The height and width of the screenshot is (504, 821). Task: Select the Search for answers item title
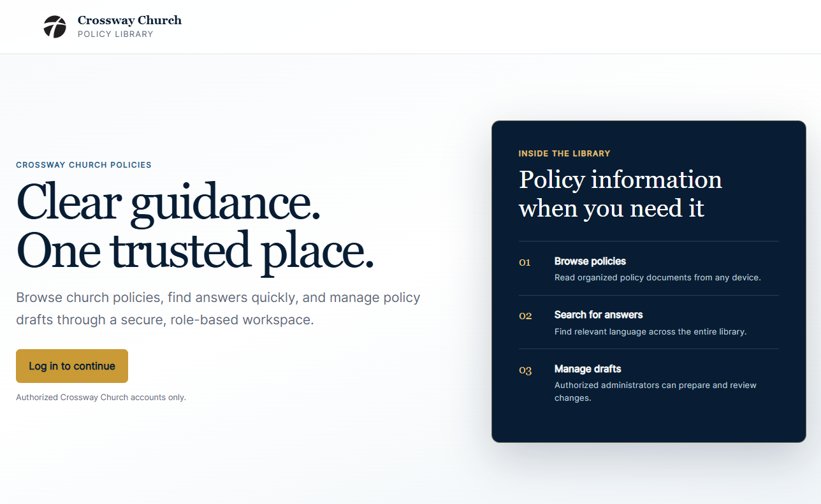(599, 315)
